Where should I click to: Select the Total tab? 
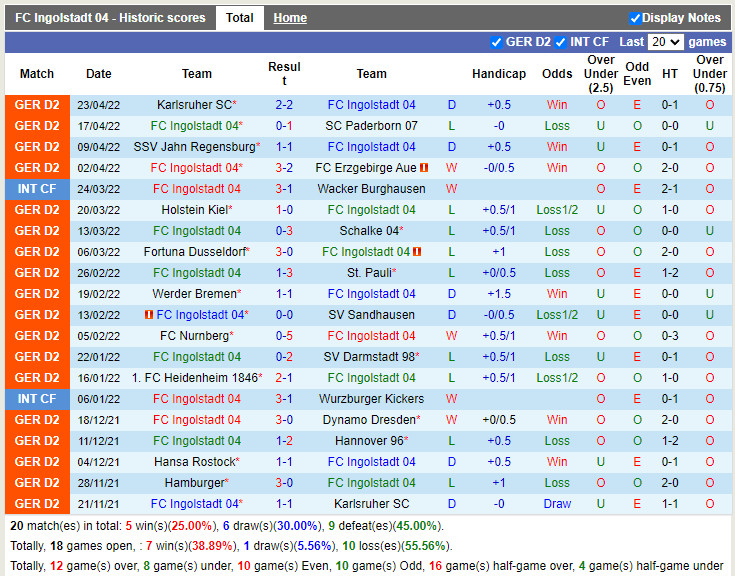pos(239,18)
